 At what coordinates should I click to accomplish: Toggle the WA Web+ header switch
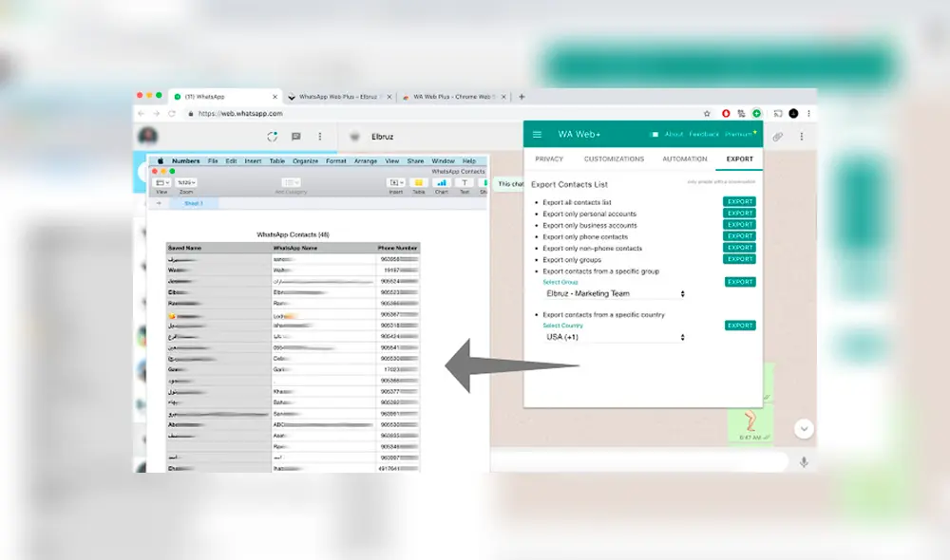(x=655, y=135)
